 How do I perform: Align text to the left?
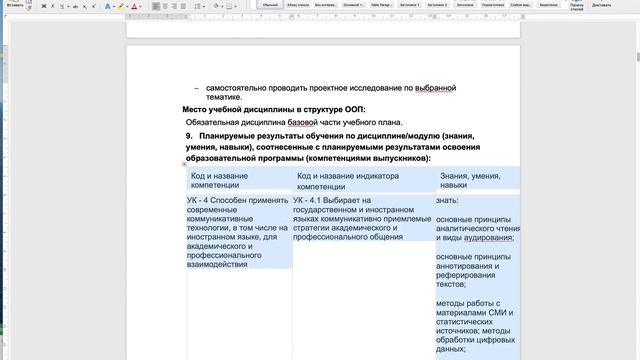pyautogui.click(x=156, y=6)
